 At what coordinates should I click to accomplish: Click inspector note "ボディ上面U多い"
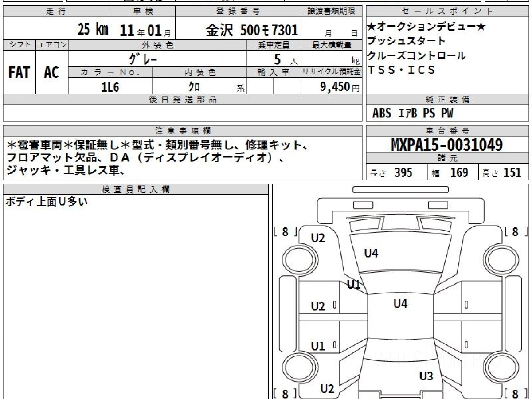(x=47, y=202)
